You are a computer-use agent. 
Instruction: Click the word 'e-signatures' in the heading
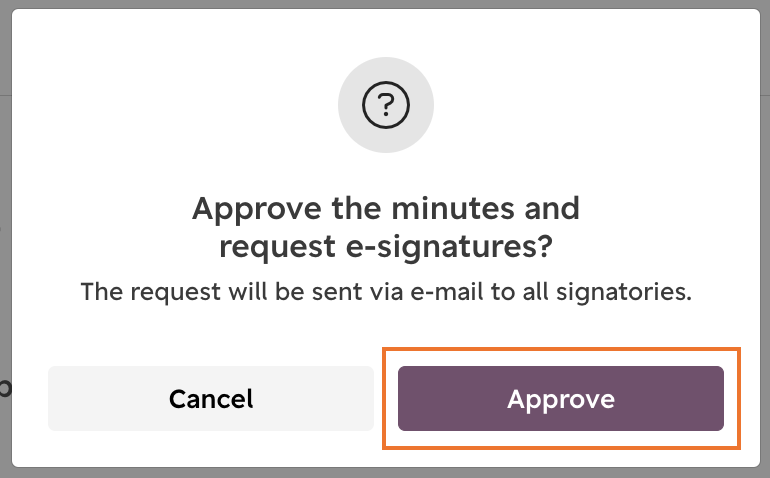tap(449, 246)
